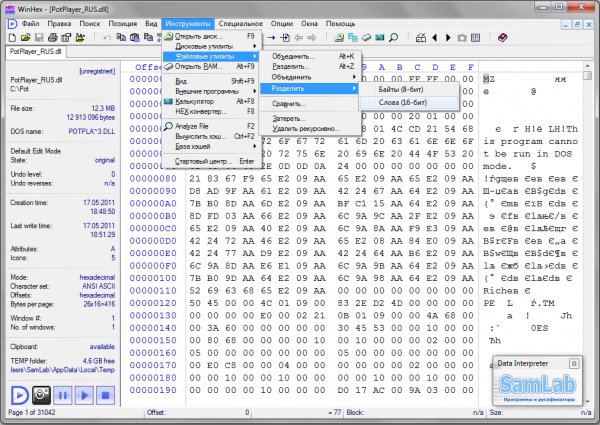The image size is (600, 425).
Task: Click highlighted Файловые утилиты menu entry
Action: pyautogui.click(x=211, y=57)
